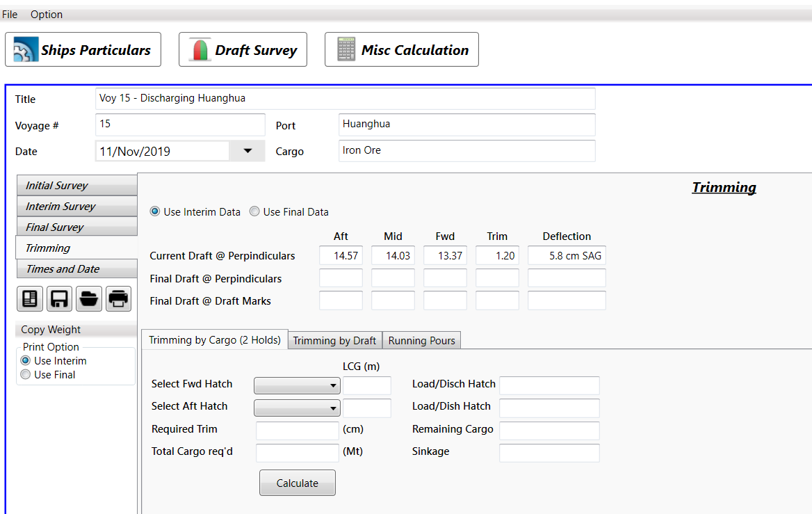Click the floppy disk save icon
The image size is (812, 514).
point(59,299)
